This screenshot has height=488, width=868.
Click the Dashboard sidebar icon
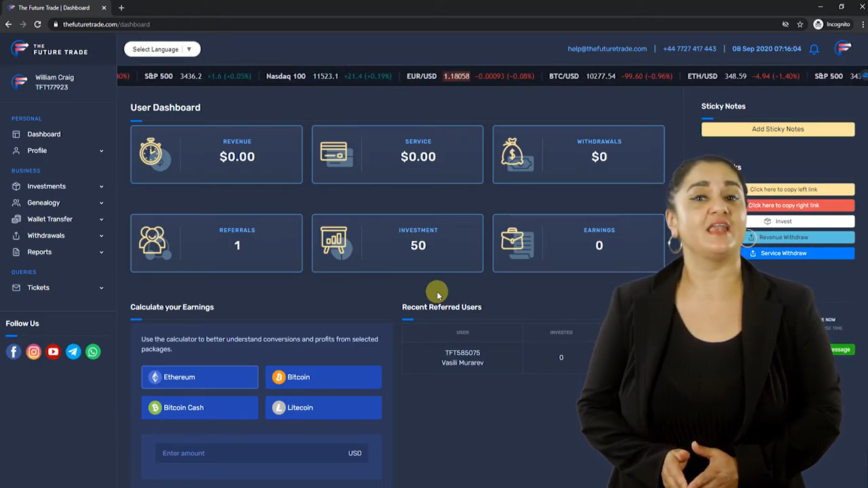(x=16, y=134)
